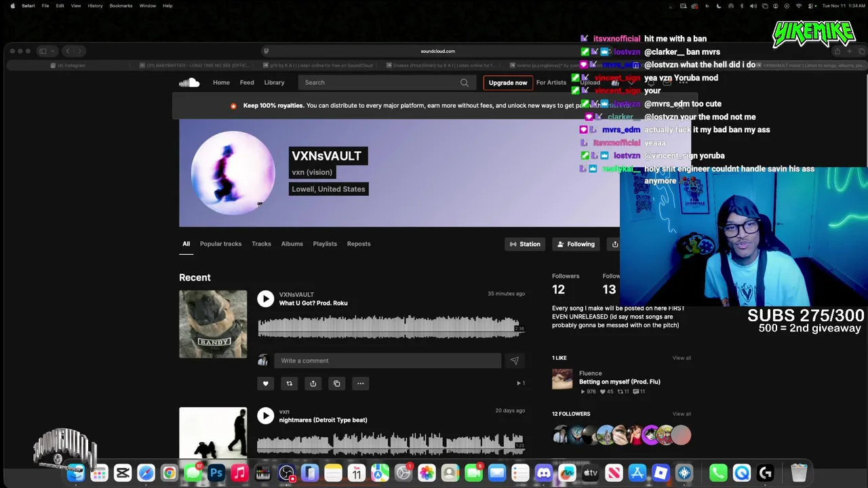
Task: Click the Write a comment field
Action: point(387,361)
